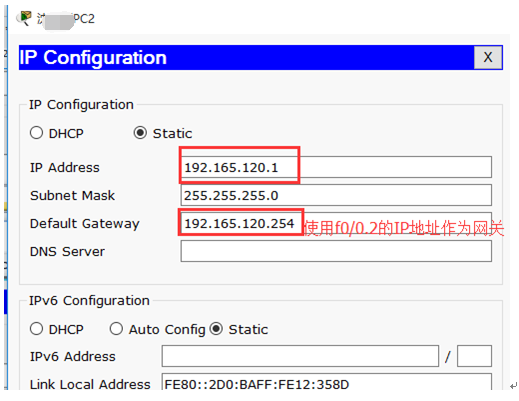Click the Subnet Mask input field
This screenshot has width=519, height=401.
coord(336,195)
